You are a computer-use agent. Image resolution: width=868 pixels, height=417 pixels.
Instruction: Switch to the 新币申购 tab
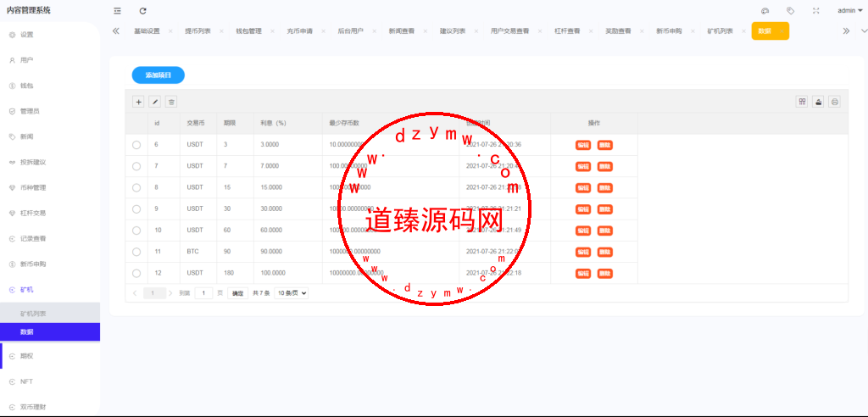(669, 31)
